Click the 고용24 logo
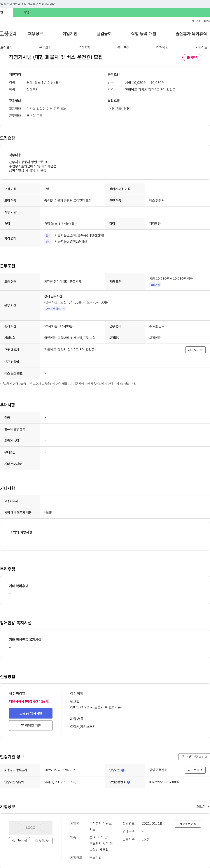Screen dimensions: 210x868 pyautogui.click(x=8, y=34)
